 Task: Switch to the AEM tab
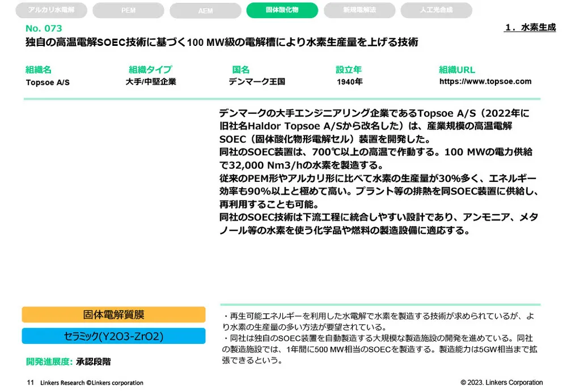[205, 10]
